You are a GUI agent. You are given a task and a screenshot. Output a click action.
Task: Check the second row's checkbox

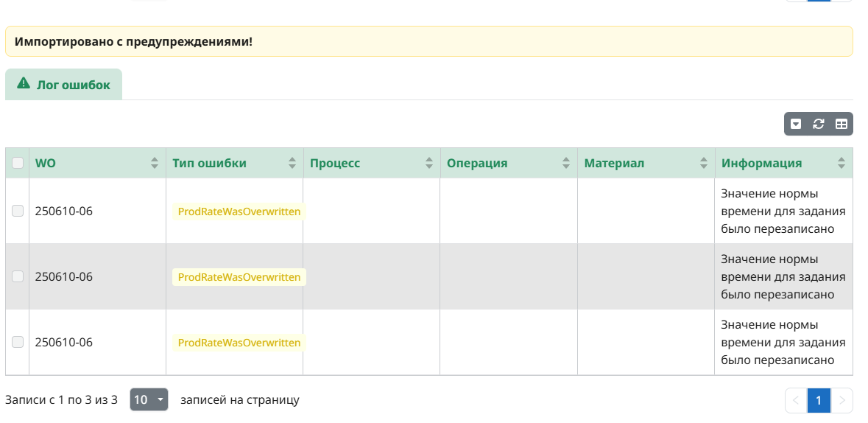pyautogui.click(x=18, y=276)
